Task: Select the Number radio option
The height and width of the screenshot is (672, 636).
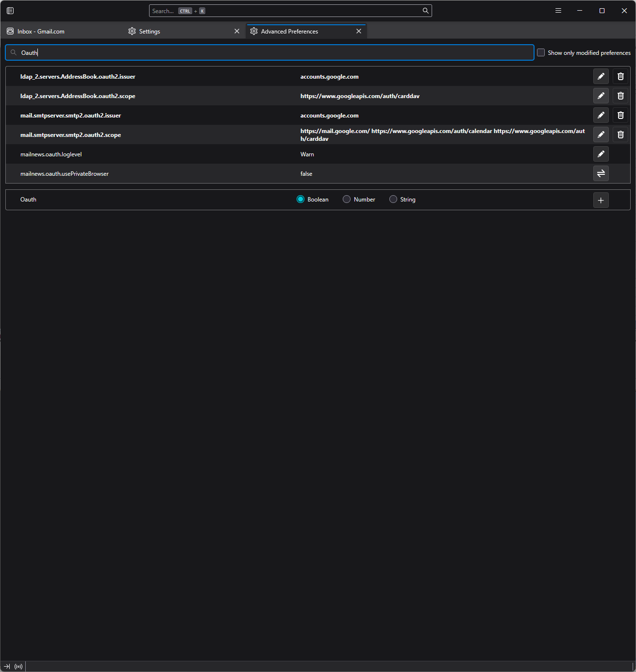Action: coord(347,200)
